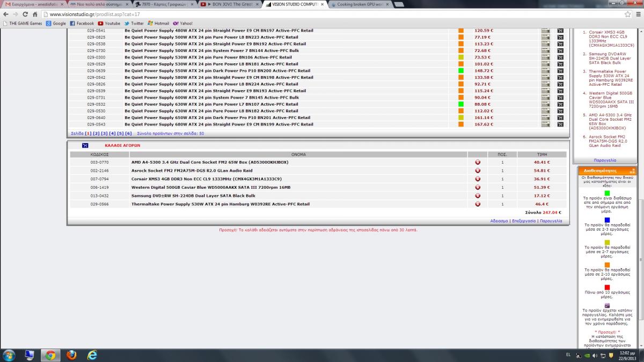Add Be Quiet 480W BN197 to cart
Image resolution: width=644 pixels, height=362 pixels.
point(560,31)
